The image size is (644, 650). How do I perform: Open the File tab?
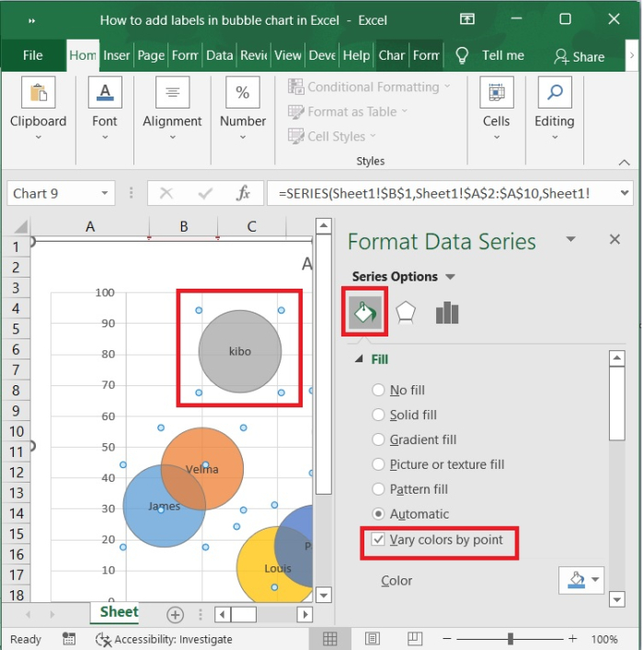point(33,55)
